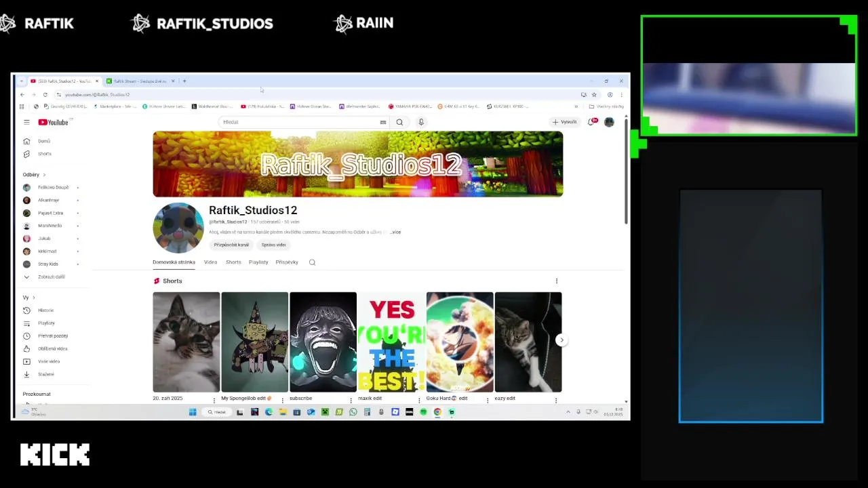Open the on-screen keyboard icon in search box
Screen dimensions: 868x488
[383, 122]
